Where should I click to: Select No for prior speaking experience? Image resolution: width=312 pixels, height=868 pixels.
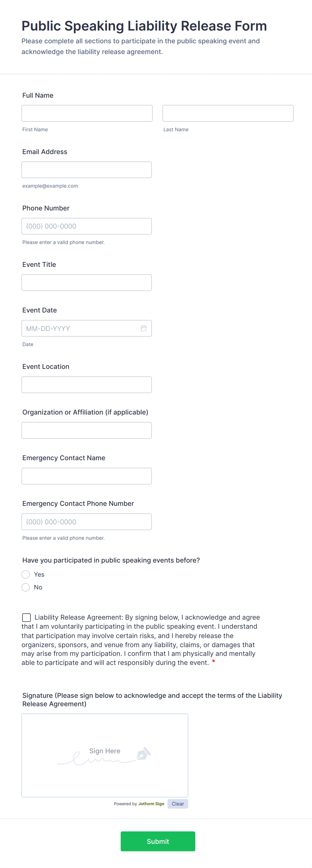click(26, 587)
